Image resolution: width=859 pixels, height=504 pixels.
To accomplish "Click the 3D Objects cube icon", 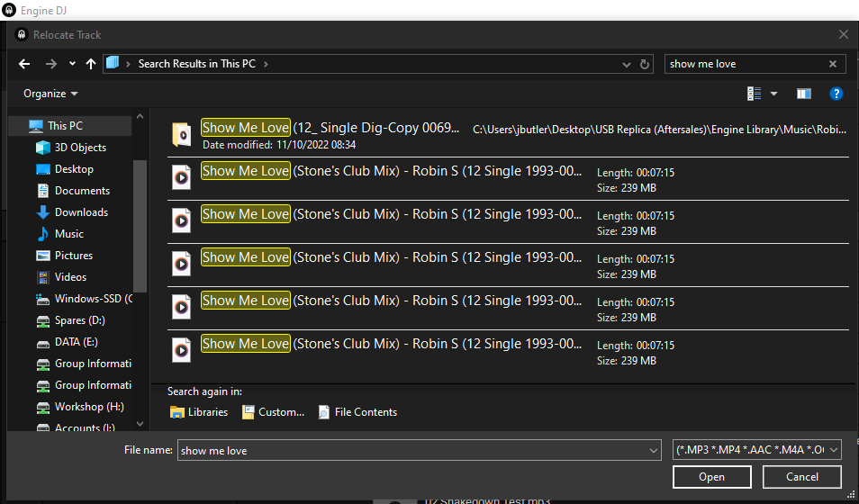I will [42, 148].
